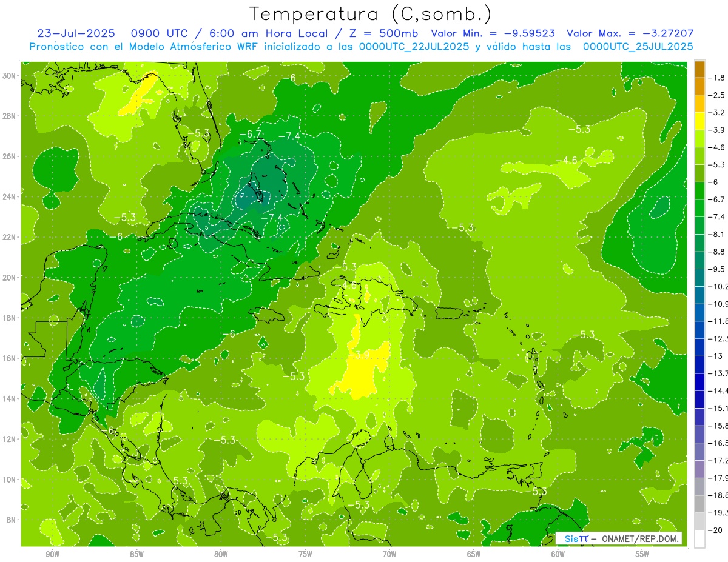
Task: Click the "65W" longitude axis label
Action: pyautogui.click(x=474, y=554)
